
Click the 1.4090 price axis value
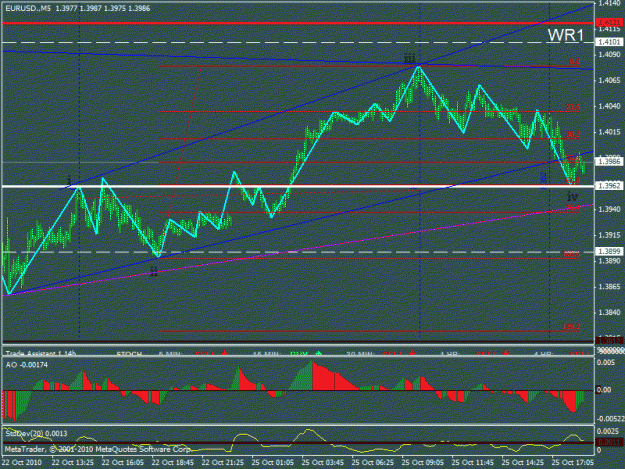[x=609, y=54]
